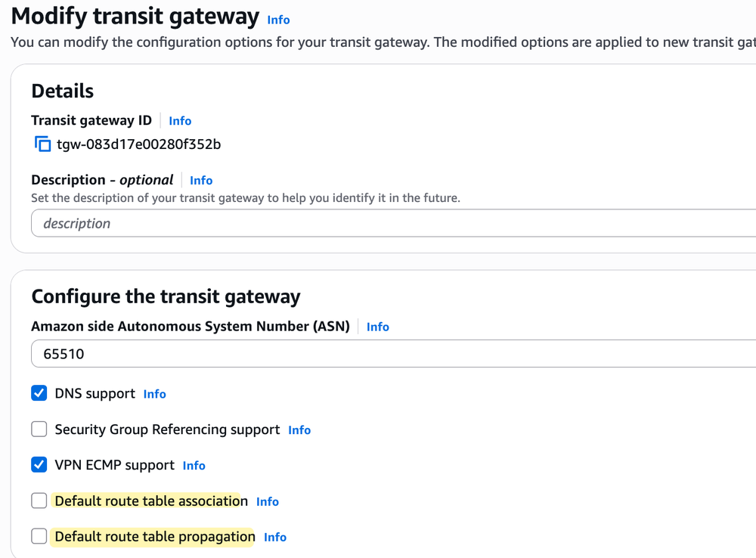This screenshot has width=756, height=558.
Task: Open Info for Default route table association
Action: coord(267,501)
